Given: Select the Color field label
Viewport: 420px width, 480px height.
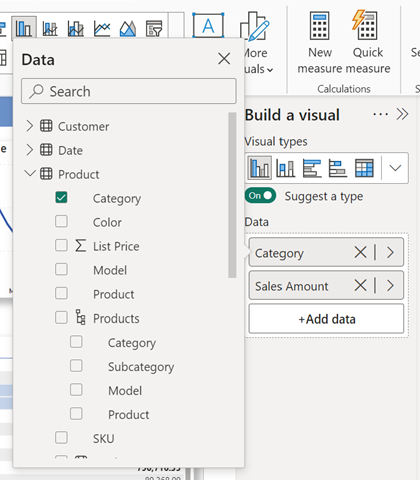Looking at the screenshot, I should [107, 222].
